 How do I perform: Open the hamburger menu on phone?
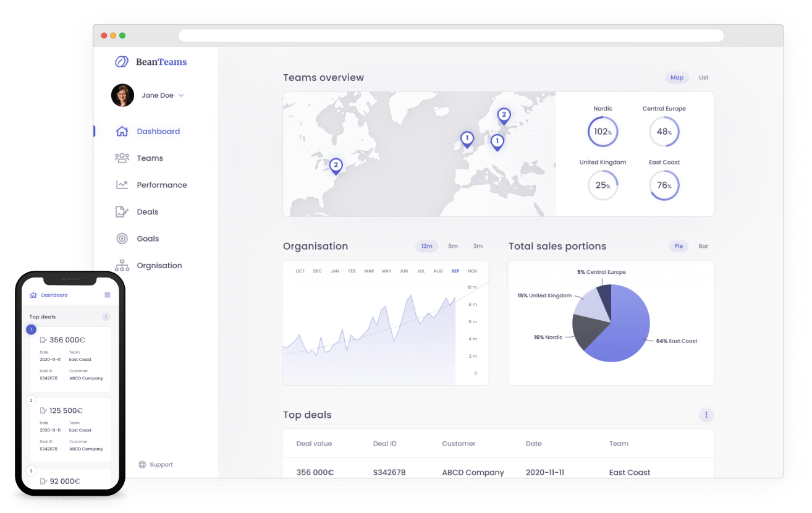coord(108,295)
